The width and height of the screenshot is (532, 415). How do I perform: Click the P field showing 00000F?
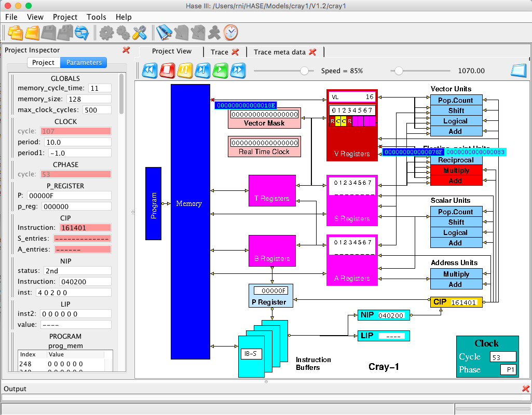(69, 196)
